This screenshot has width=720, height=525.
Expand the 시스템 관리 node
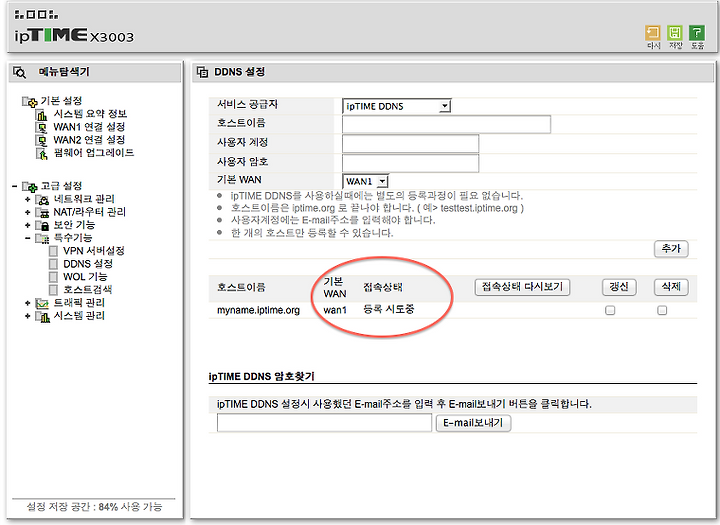click(28, 316)
